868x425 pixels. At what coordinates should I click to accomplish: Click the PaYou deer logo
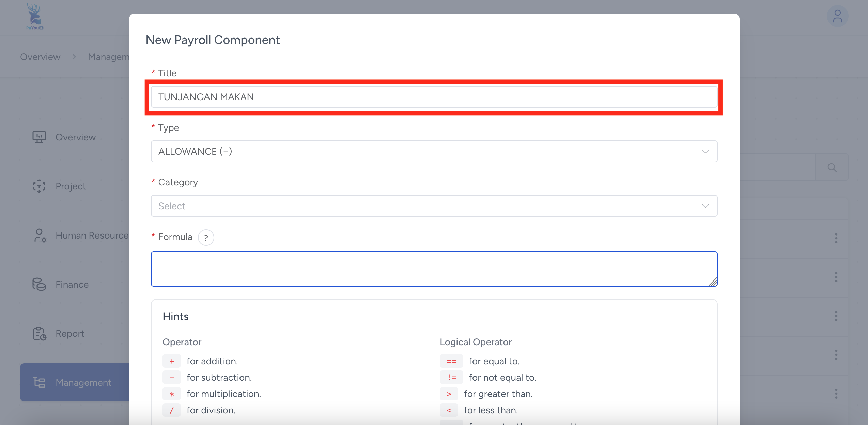(x=34, y=16)
